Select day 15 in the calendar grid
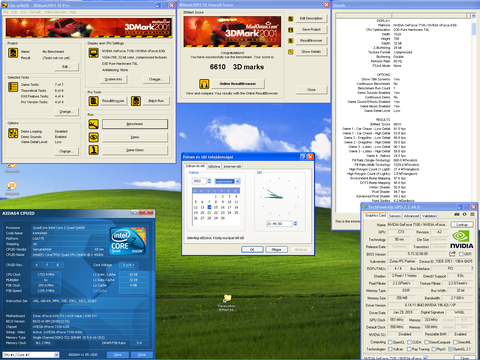 216,207
